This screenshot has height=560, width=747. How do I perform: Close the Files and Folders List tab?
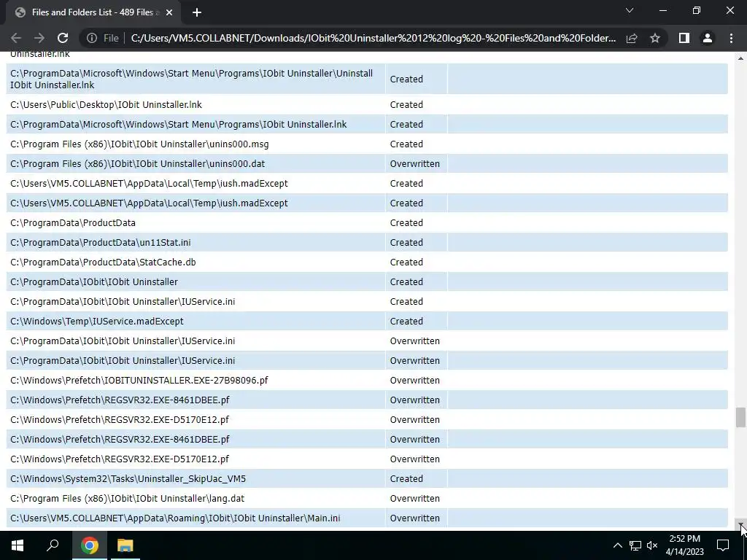click(169, 12)
